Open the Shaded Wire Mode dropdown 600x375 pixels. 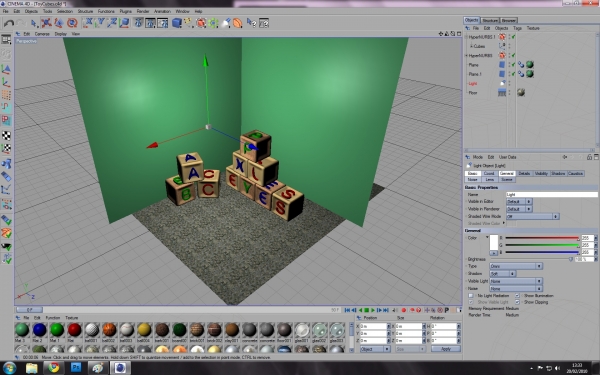pyautogui.click(x=532, y=216)
